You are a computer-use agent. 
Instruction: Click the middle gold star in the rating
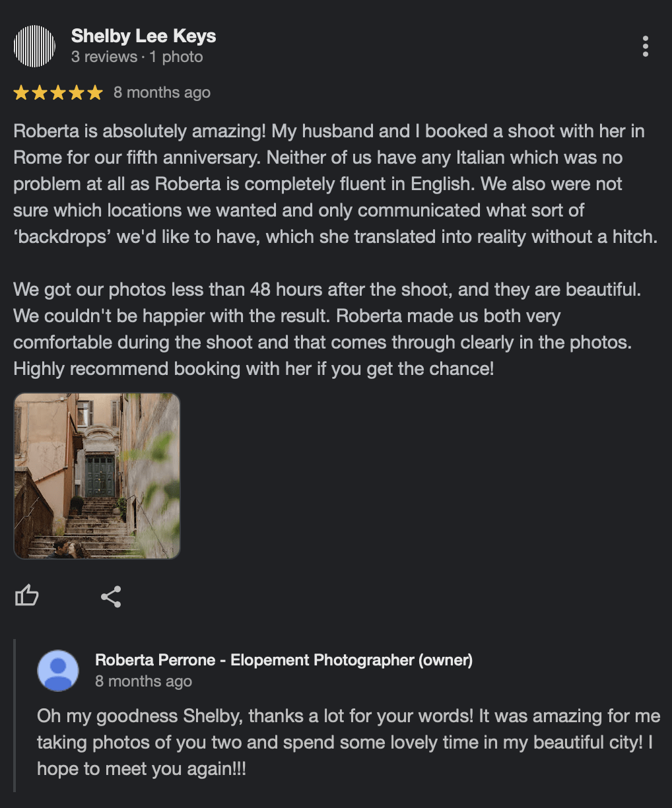pos(58,93)
